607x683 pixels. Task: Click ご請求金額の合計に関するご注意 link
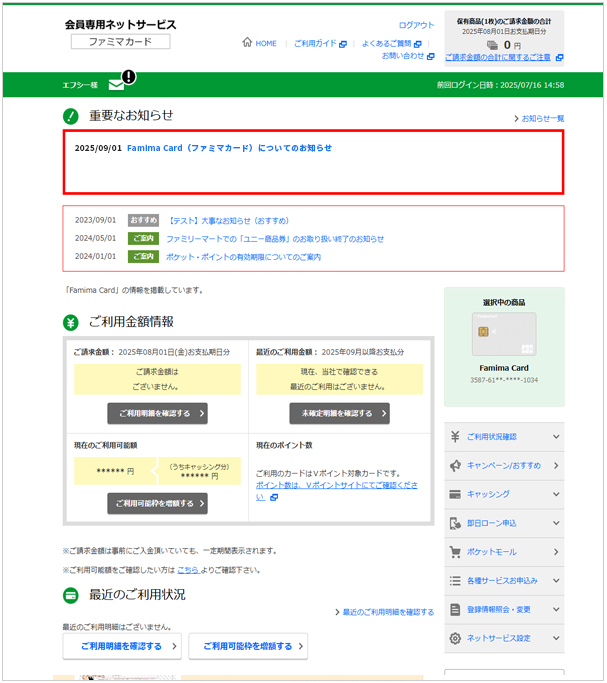click(498, 57)
